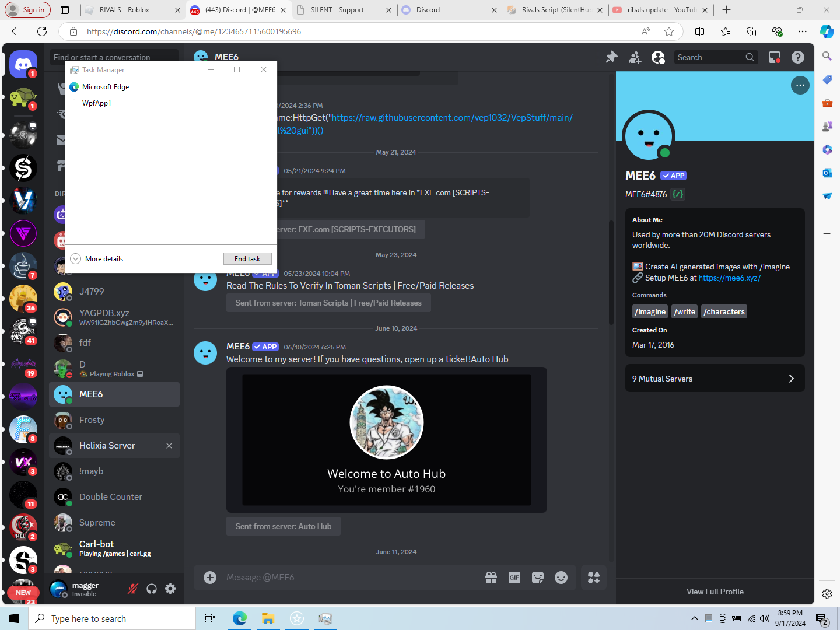Open Supreme direct message
This screenshot has width=840, height=630.
point(114,523)
